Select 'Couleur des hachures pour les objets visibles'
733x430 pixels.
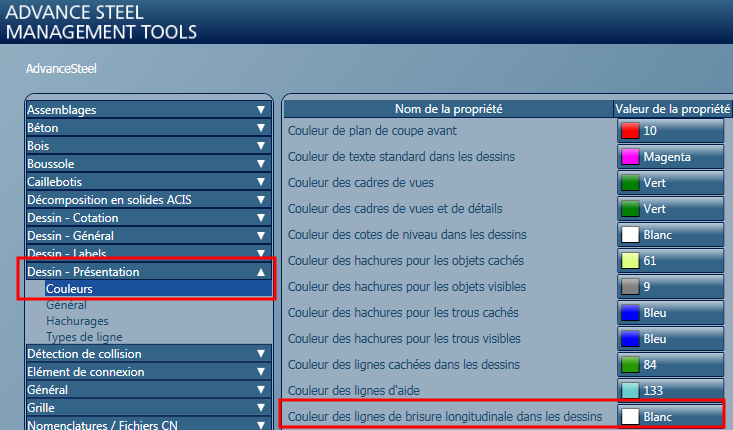click(x=407, y=287)
